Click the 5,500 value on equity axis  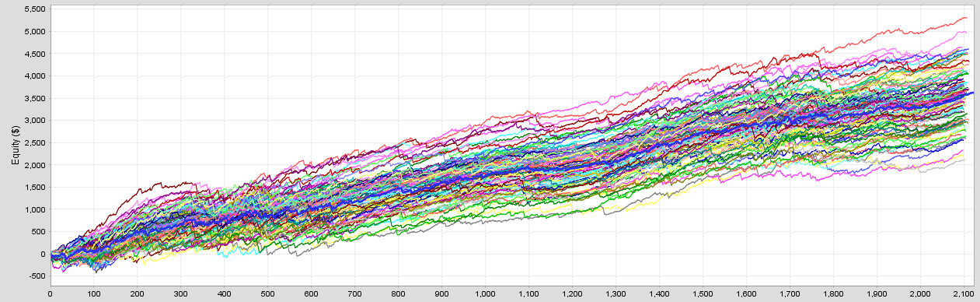click(x=36, y=9)
